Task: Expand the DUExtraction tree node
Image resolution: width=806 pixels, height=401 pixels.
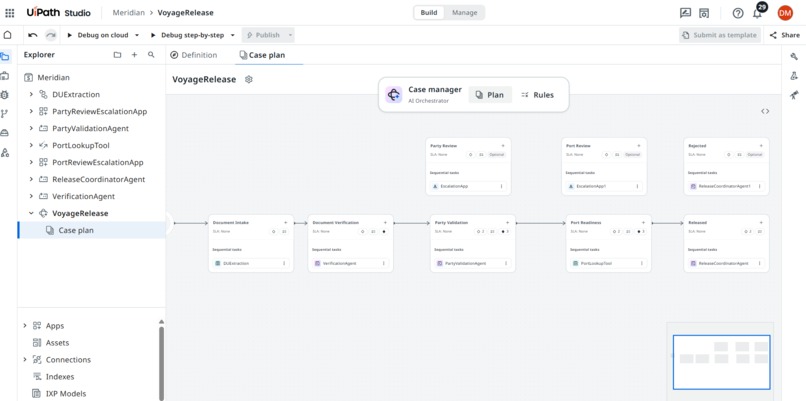Action: click(31, 95)
